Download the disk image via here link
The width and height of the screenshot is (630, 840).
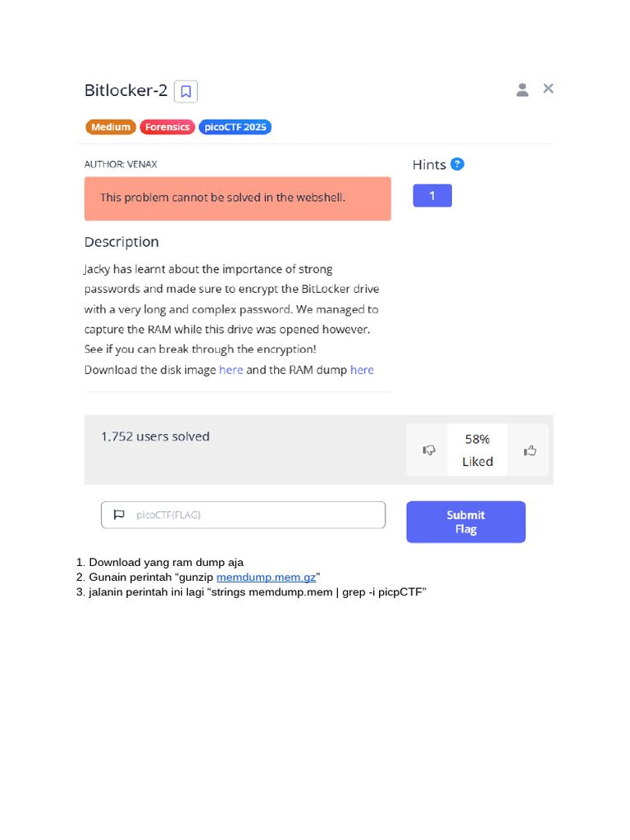pyautogui.click(x=231, y=370)
